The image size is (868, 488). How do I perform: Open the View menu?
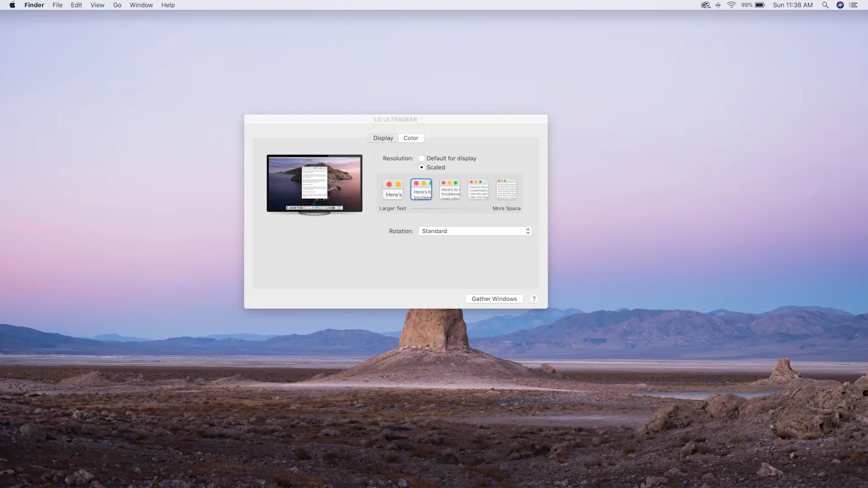(97, 5)
